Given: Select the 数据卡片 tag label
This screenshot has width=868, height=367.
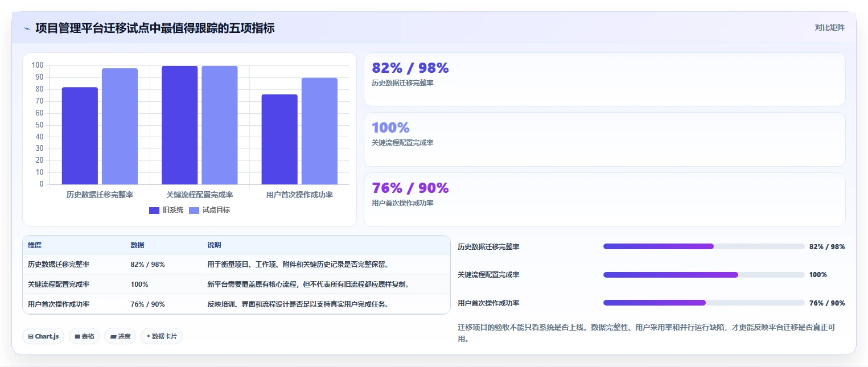Looking at the screenshot, I should click(x=164, y=336).
